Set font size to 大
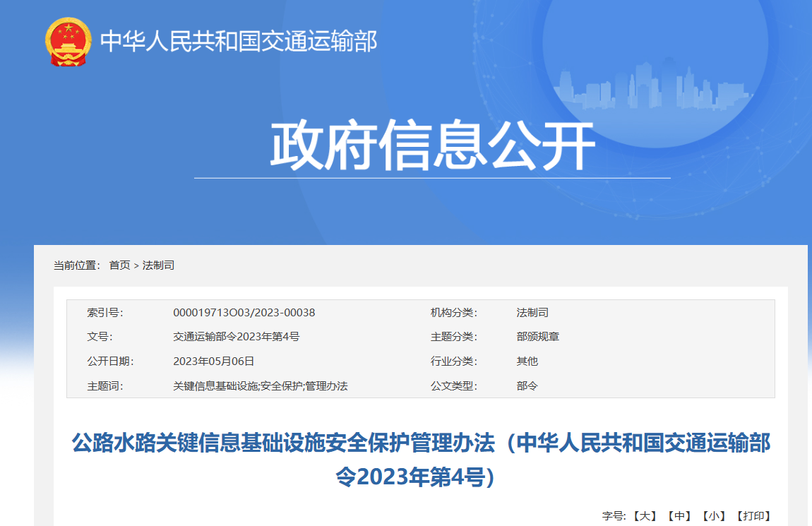The image size is (812, 526). (643, 516)
